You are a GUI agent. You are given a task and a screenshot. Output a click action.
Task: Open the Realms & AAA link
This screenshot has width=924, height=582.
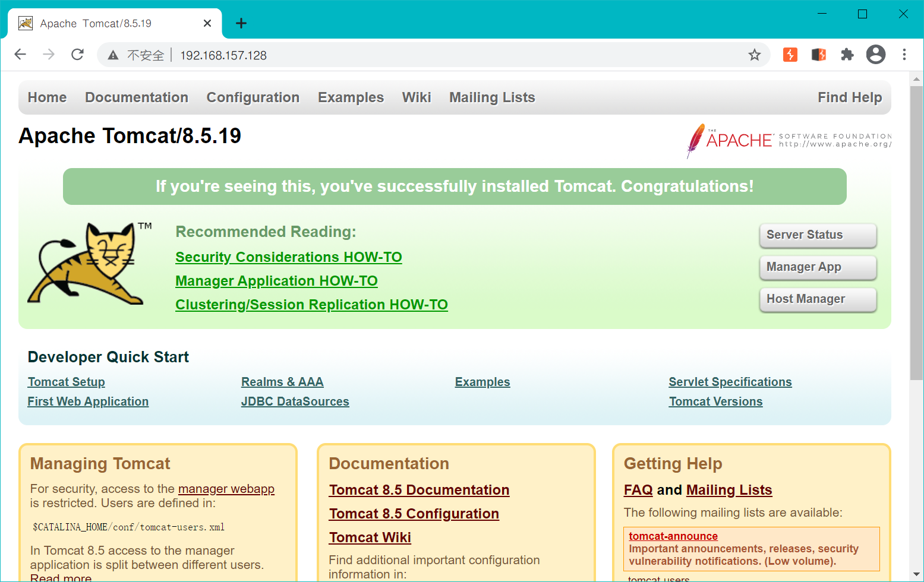tap(282, 382)
